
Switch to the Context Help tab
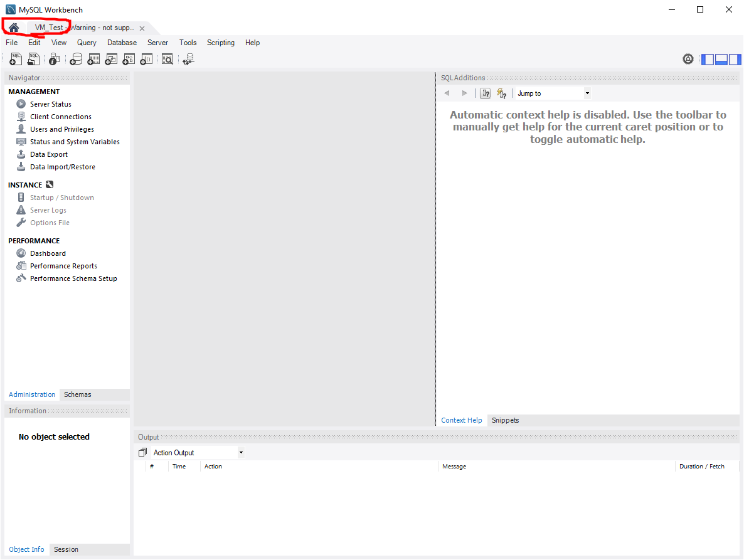pyautogui.click(x=462, y=420)
